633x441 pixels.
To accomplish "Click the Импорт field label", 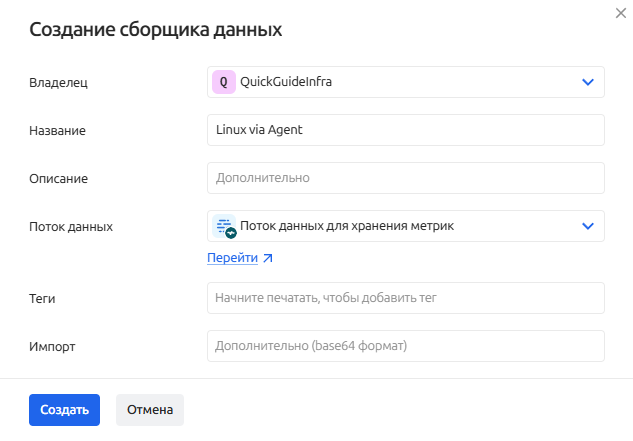I will pyautogui.click(x=52, y=346).
